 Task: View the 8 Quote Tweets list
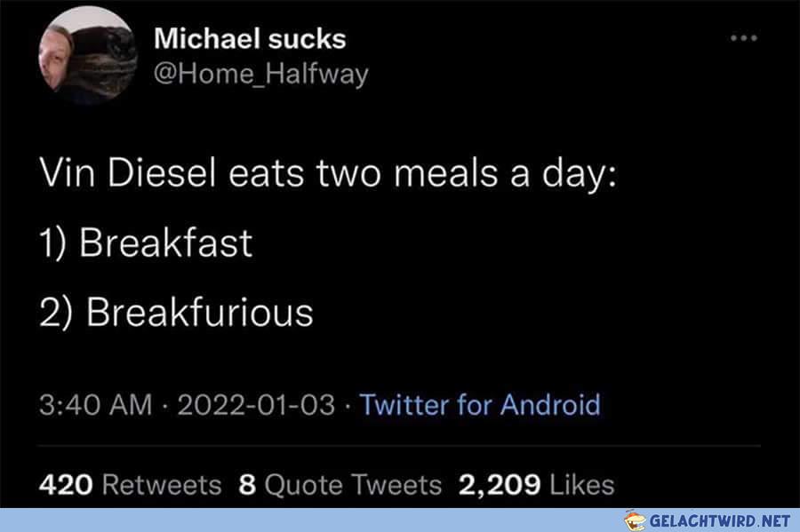point(340,485)
